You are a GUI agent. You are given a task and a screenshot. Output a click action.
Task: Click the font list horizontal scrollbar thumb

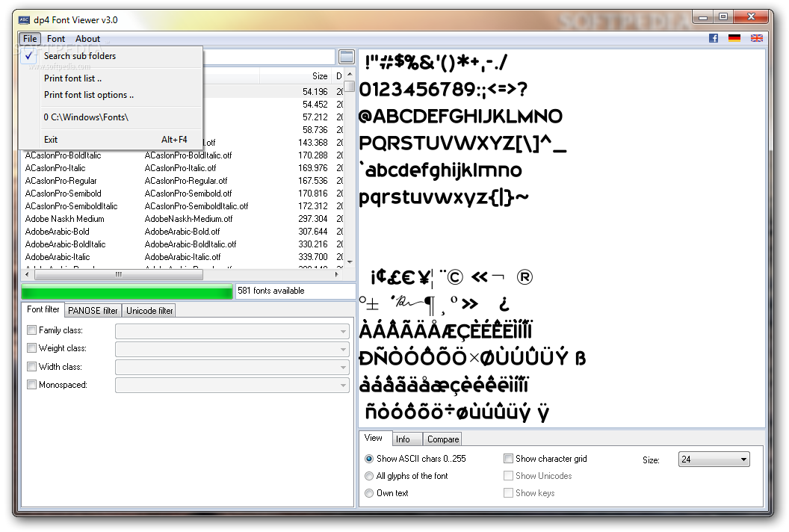click(119, 275)
